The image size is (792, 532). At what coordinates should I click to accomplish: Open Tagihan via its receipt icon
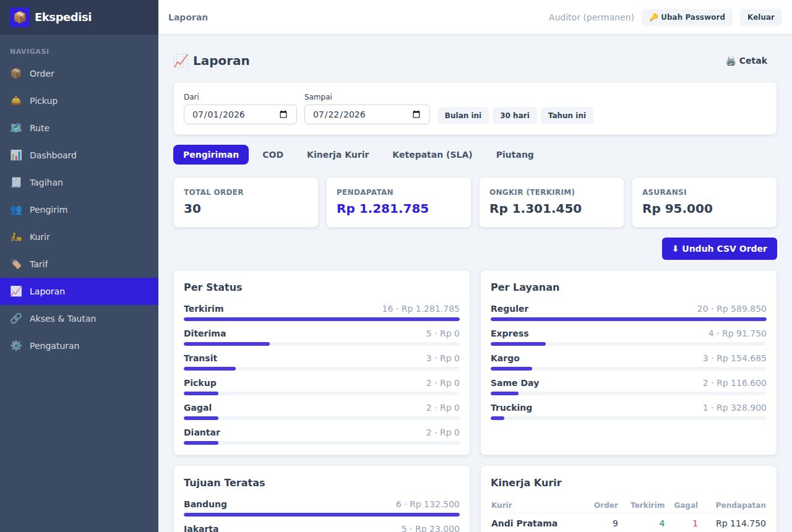pos(16,182)
